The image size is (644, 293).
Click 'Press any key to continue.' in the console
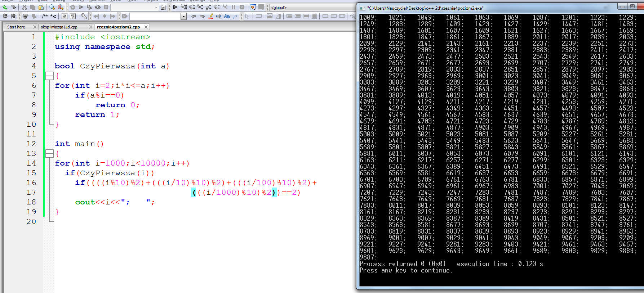pyautogui.click(x=405, y=270)
